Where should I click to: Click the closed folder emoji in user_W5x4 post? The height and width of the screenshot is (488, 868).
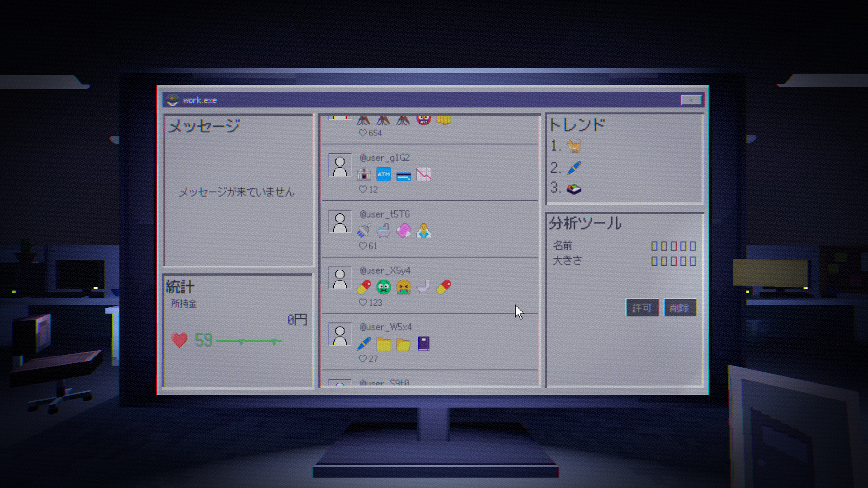coord(384,344)
